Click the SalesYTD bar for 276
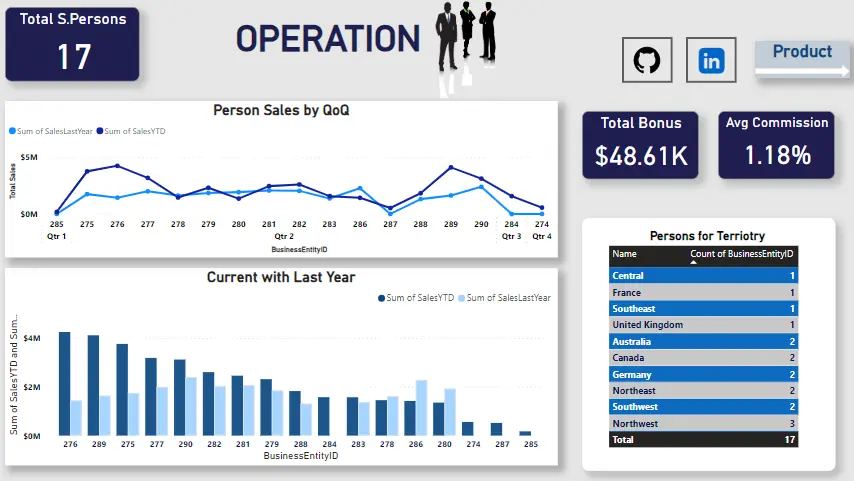 (x=64, y=383)
